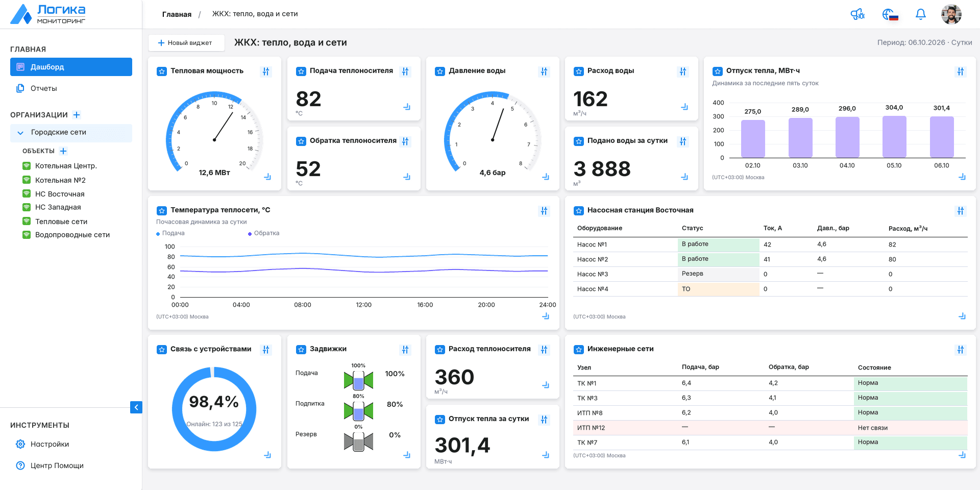Click the user avatar photo
The width and height of the screenshot is (980, 490).
(951, 14)
